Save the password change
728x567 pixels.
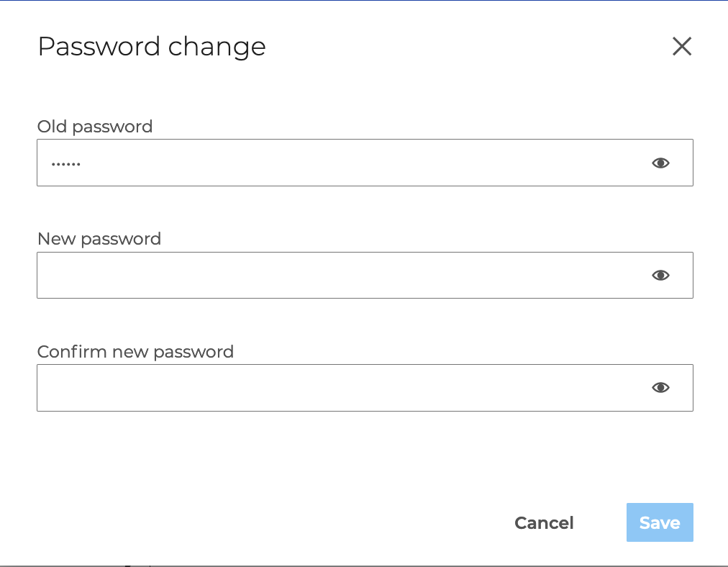659,522
